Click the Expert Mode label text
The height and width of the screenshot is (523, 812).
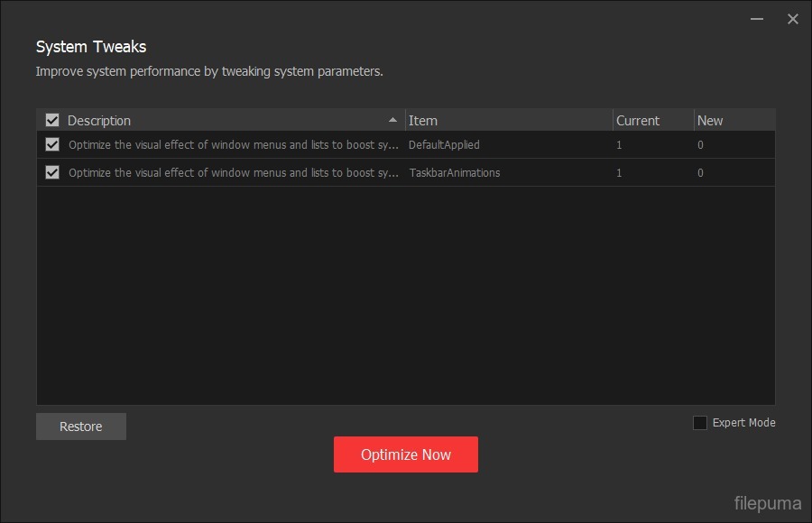743,423
